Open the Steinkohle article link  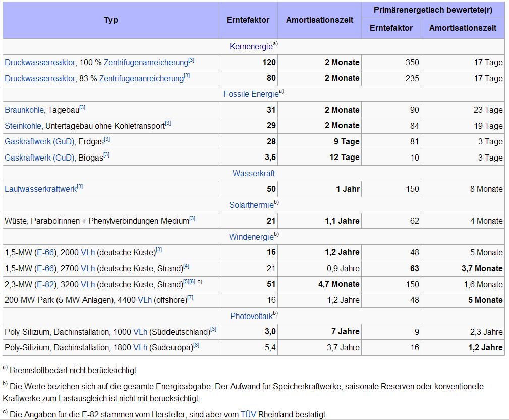tap(22, 125)
